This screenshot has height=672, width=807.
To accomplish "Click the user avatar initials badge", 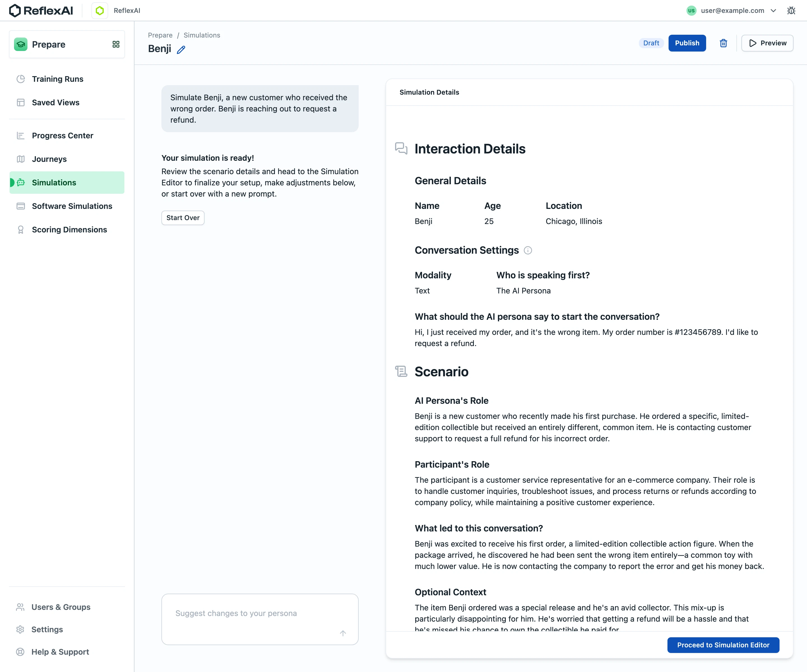I will tap(691, 10).
